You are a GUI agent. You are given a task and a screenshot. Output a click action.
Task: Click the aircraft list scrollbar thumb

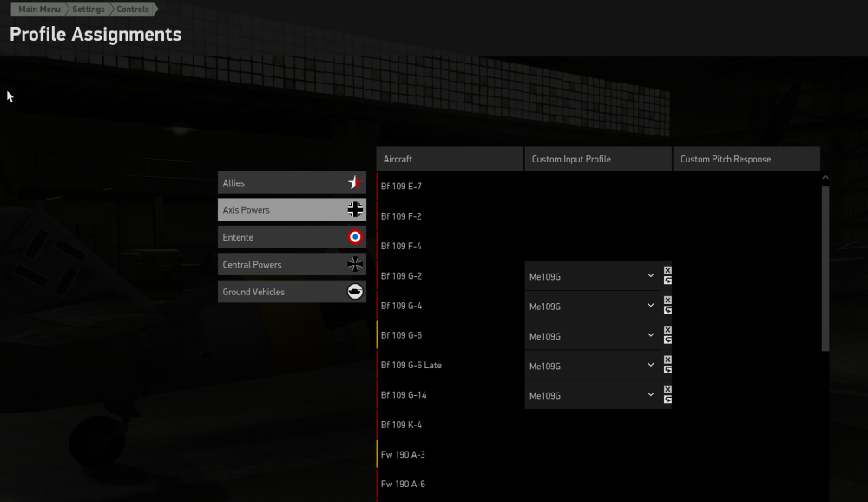[x=825, y=268]
